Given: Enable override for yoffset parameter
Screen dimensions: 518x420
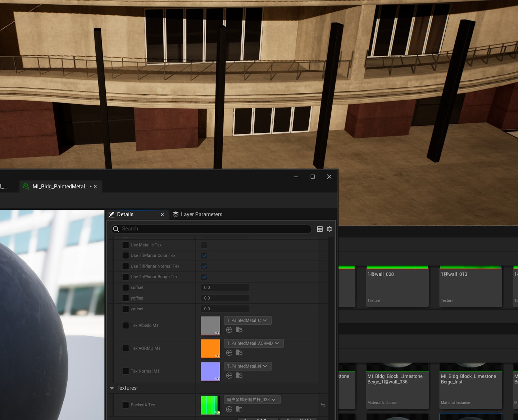Looking at the screenshot, I should coord(126,298).
